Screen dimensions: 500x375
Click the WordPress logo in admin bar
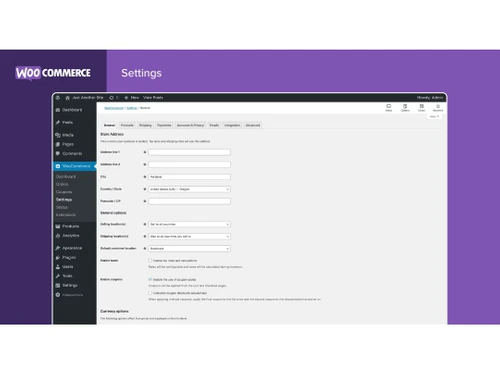point(58,98)
